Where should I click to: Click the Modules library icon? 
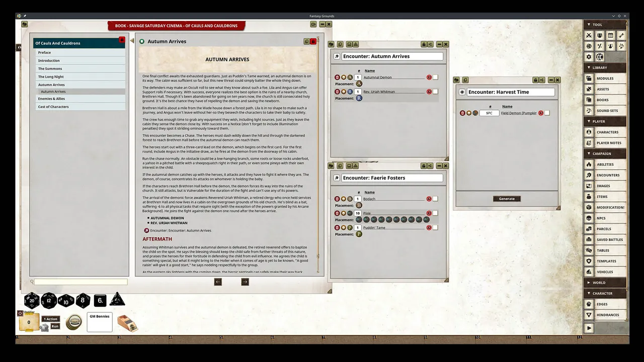[589, 78]
